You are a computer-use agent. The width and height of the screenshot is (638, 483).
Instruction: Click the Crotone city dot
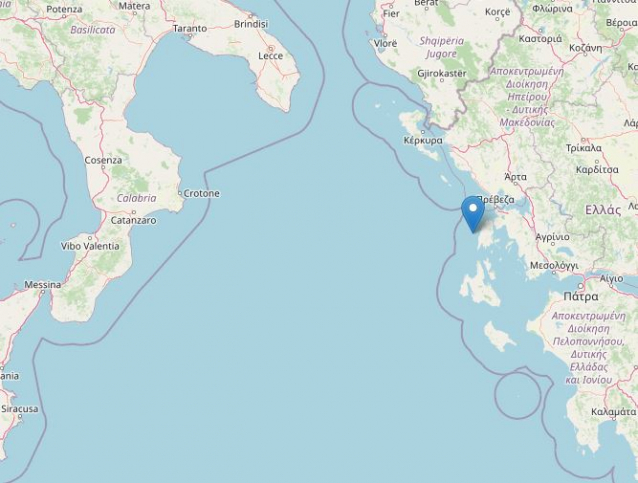[x=180, y=193]
